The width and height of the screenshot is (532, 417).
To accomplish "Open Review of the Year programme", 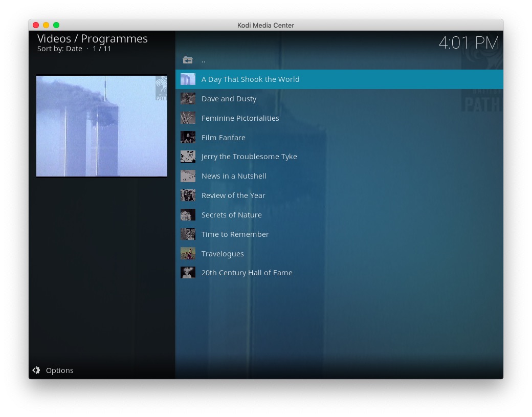I will [233, 195].
